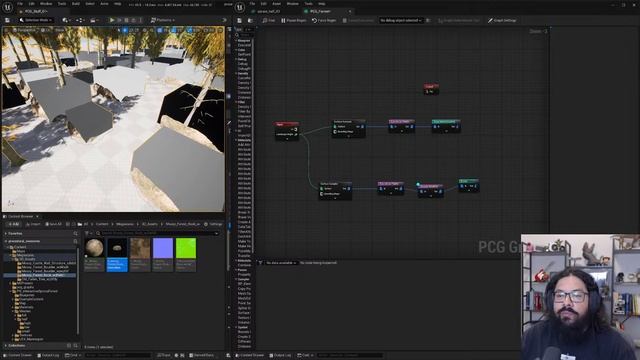
Task: Open the Add Content quick menu icon
Action: 65,20
